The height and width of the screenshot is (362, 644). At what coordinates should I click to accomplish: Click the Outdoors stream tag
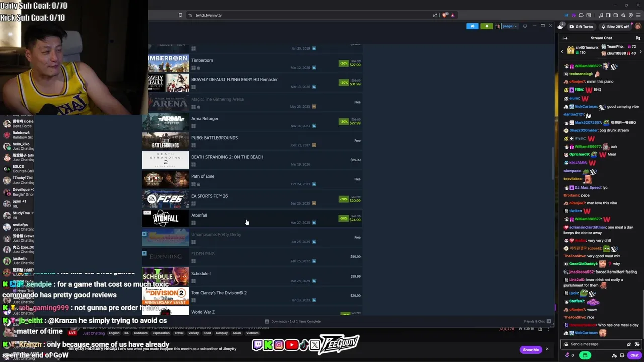click(x=141, y=333)
